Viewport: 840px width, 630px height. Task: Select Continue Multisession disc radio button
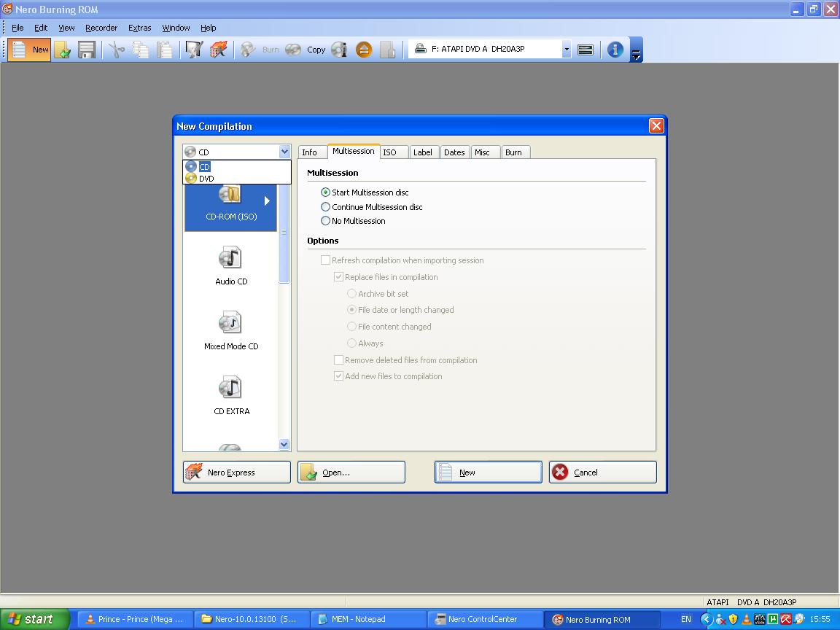pos(325,206)
